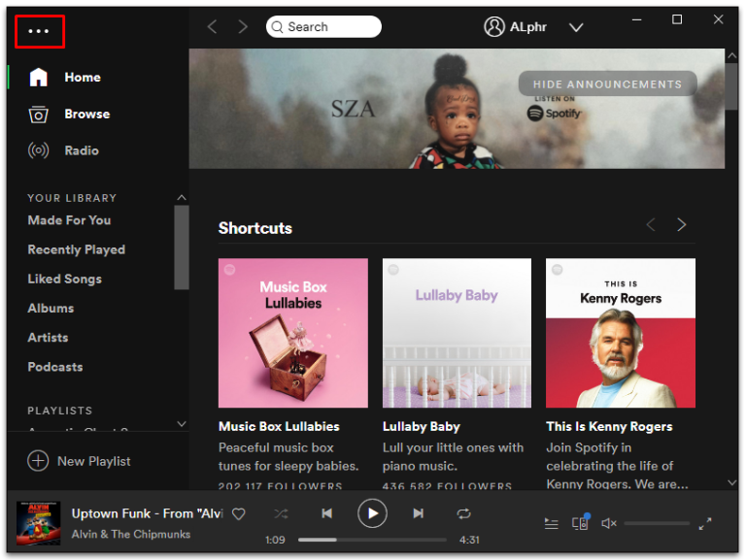Viewport: 746px width, 560px height.
Task: Open Lullaby Baby cover art
Action: 457,333
